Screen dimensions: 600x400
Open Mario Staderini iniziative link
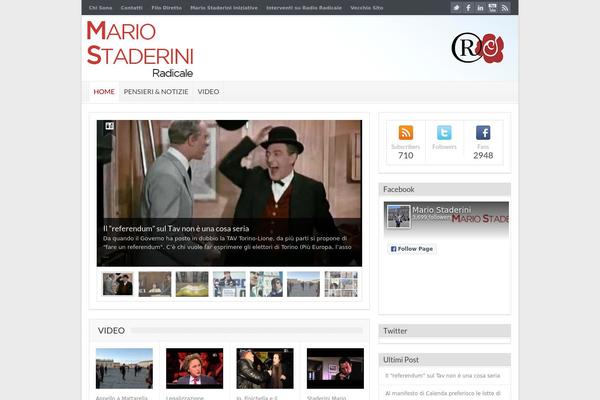tap(224, 8)
